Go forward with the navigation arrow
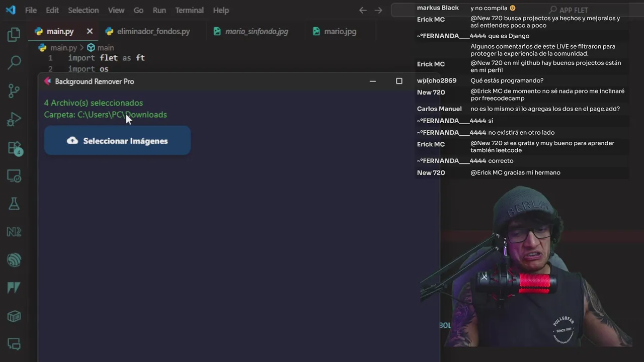 (x=379, y=10)
